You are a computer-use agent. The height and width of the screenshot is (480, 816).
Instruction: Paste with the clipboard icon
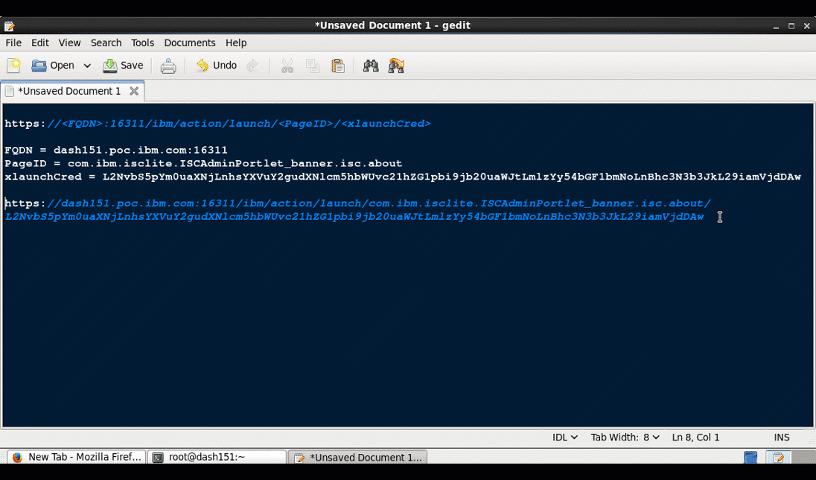click(338, 66)
